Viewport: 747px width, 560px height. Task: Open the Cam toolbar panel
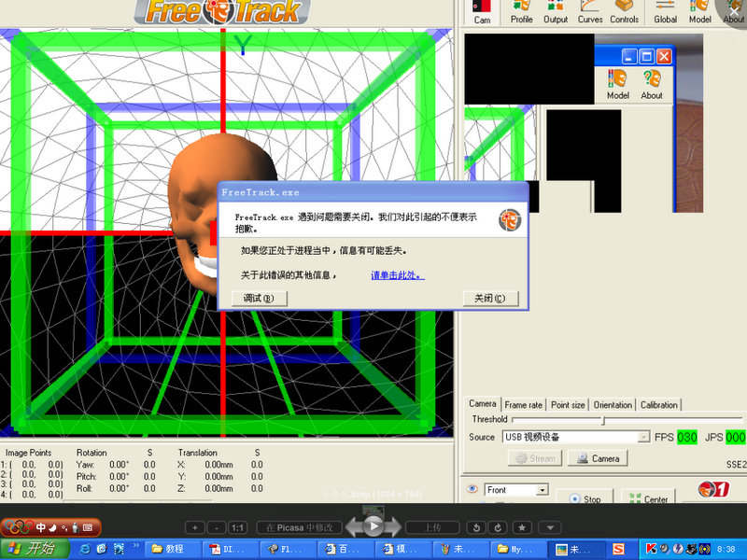[482, 12]
